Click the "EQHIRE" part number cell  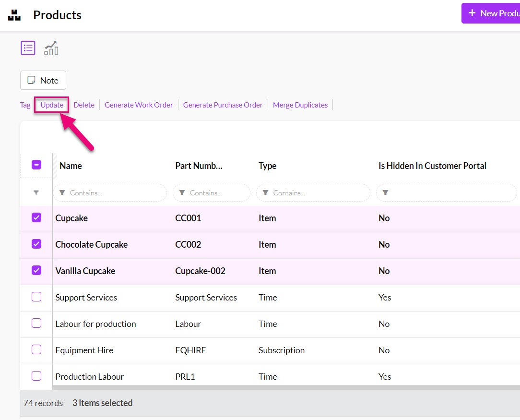coord(191,350)
